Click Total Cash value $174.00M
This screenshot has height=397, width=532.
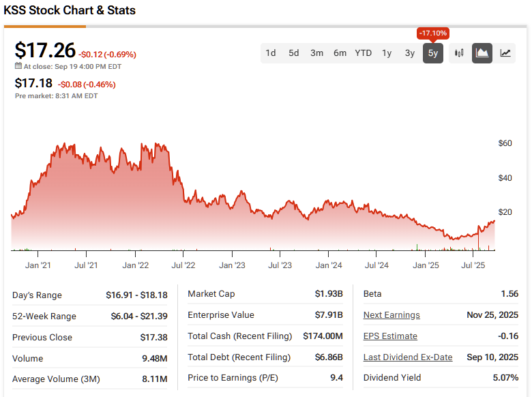323,336
